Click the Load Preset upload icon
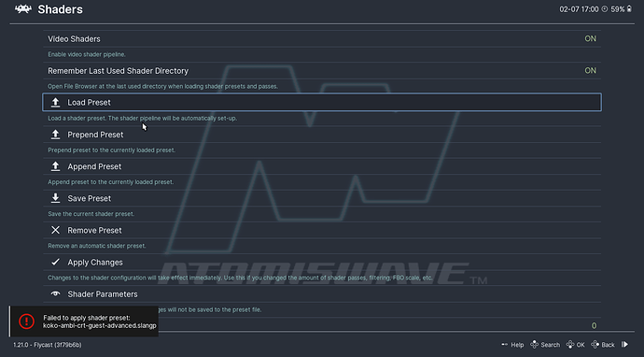Screen dimensions: 644x357 click(x=55, y=103)
